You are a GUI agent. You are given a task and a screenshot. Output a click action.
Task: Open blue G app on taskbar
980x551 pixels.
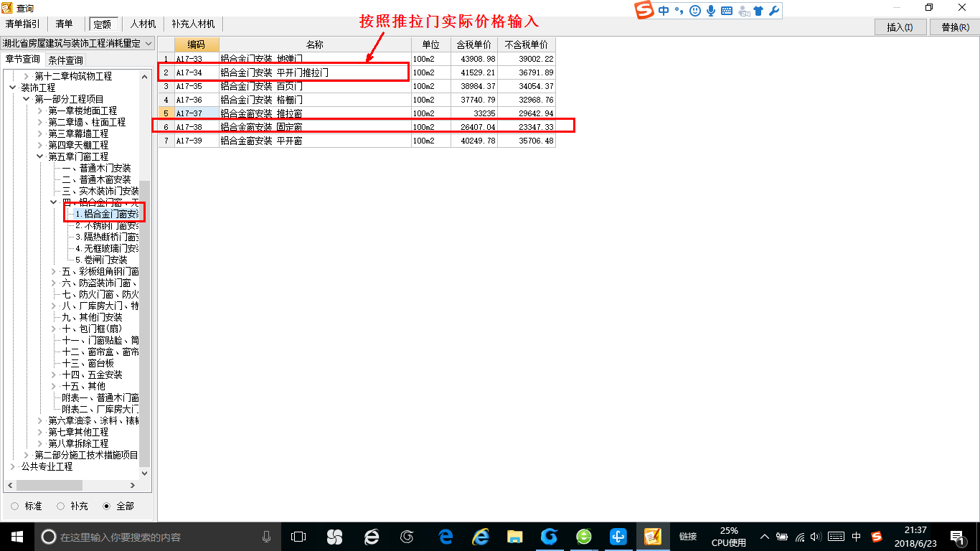pos(550,537)
